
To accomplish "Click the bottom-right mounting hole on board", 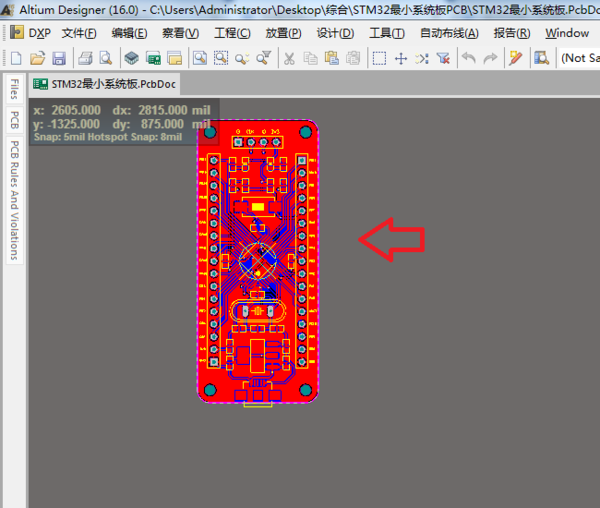I will (305, 390).
